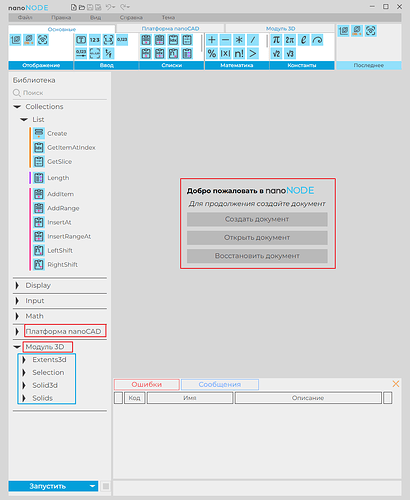Expand the Extents3d node group
Viewport: 410px width, 500px height.
pyautogui.click(x=24, y=360)
